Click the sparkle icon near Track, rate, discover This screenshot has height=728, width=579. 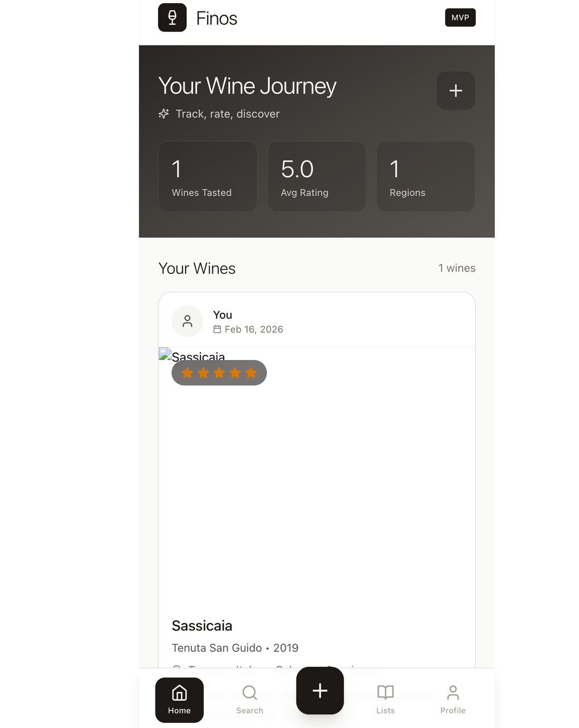pyautogui.click(x=164, y=114)
